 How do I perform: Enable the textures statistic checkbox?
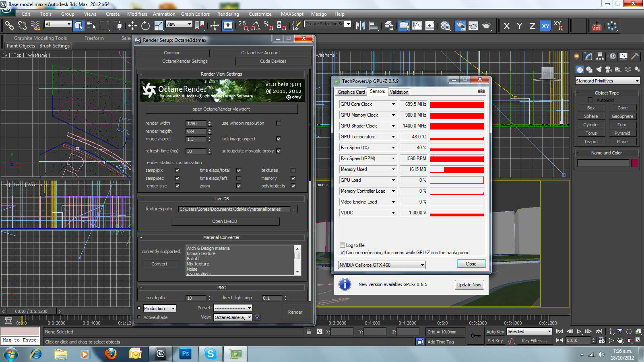[x=293, y=170]
